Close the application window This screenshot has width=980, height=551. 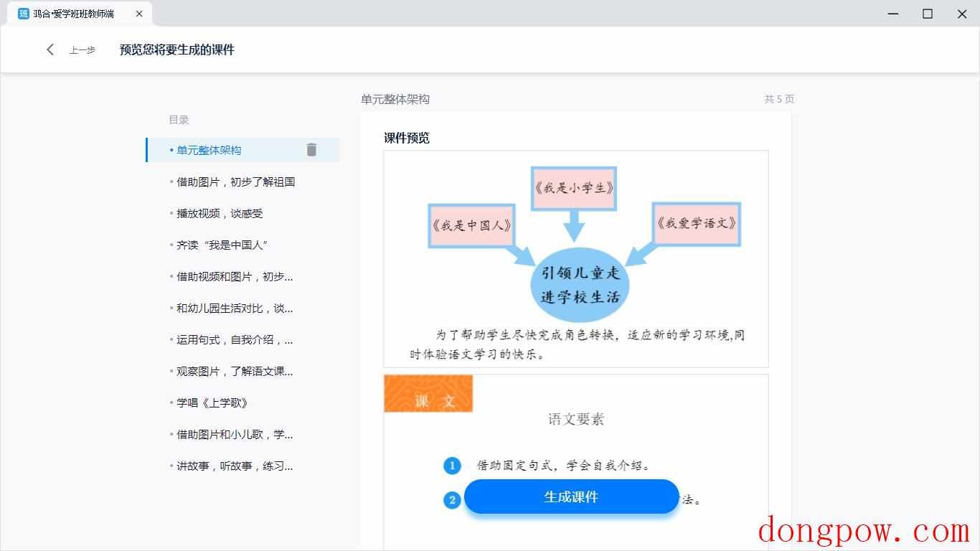tap(962, 14)
